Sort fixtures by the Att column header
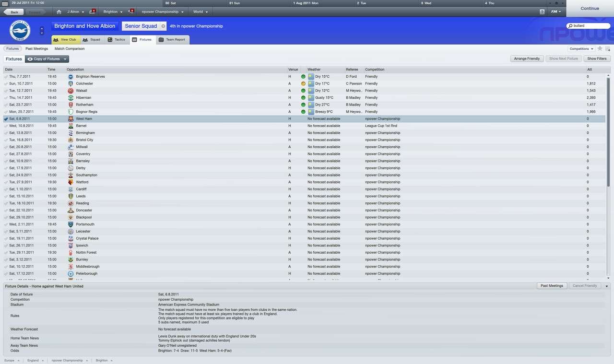614x364 pixels. (x=589, y=70)
